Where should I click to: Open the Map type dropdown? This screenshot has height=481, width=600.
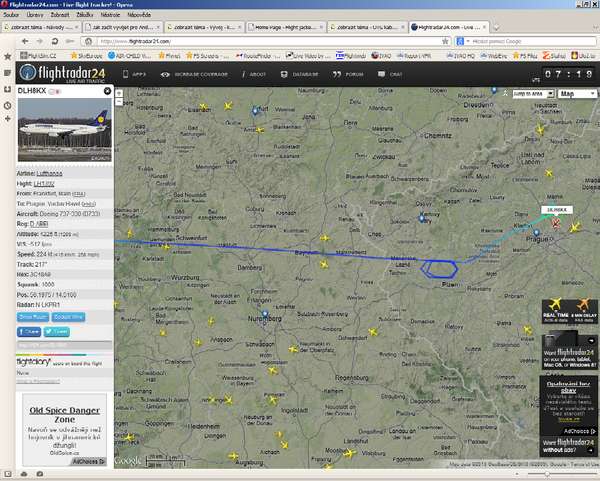tap(577, 94)
